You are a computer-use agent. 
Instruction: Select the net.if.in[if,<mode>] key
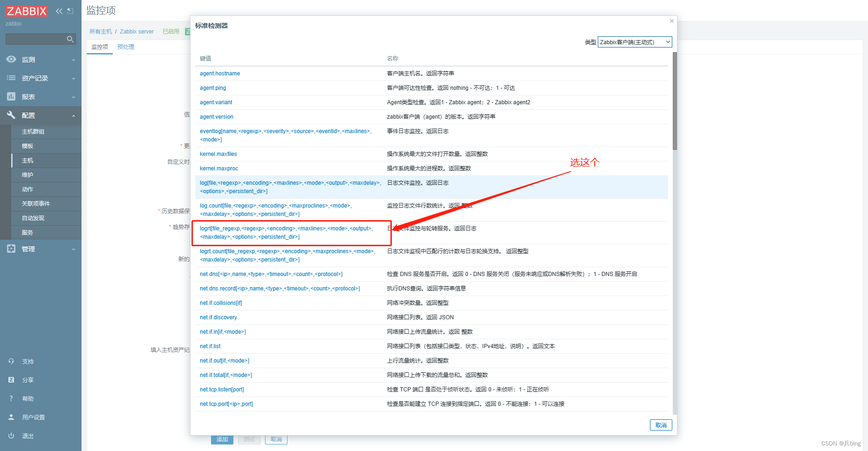pos(223,332)
